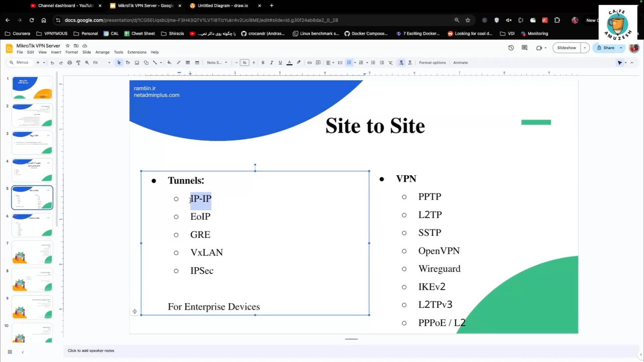Click the Border dash icon
Image resolution: width=644 pixels, height=362 pixels.
point(197,63)
